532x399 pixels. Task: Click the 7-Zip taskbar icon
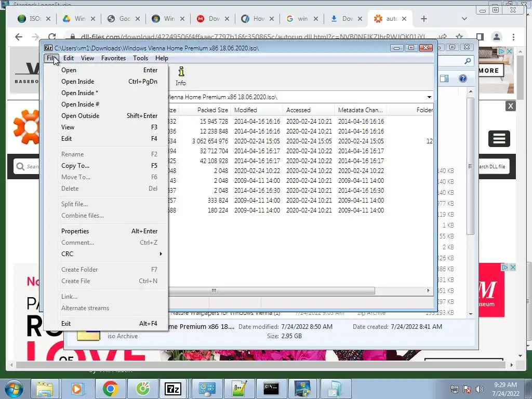[174, 389]
